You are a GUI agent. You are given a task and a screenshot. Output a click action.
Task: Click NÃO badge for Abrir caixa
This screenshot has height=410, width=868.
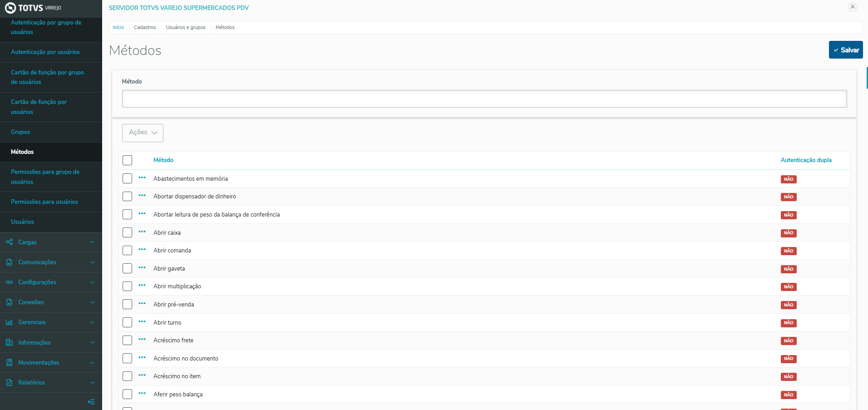point(789,233)
